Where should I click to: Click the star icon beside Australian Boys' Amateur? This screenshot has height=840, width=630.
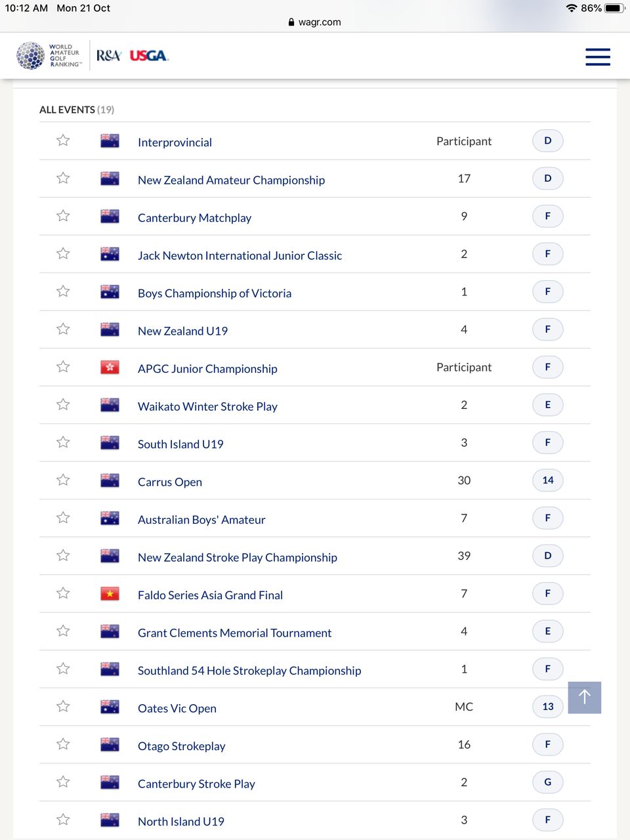click(63, 518)
